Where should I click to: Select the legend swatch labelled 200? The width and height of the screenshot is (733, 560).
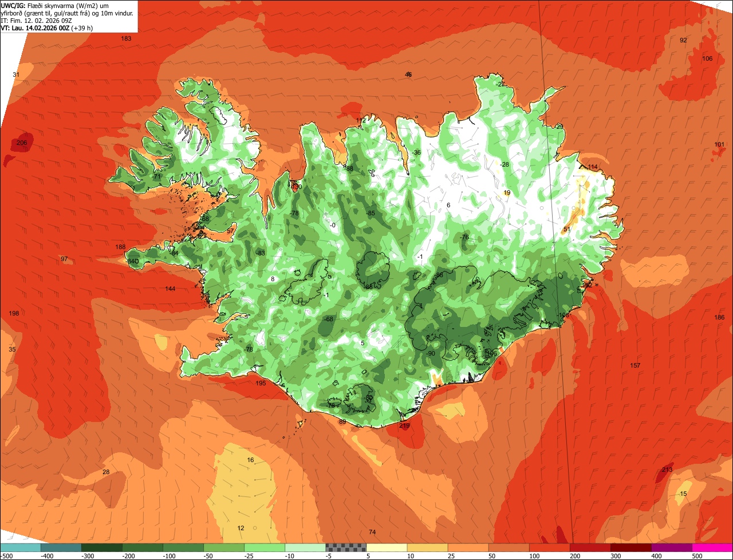(x=590, y=547)
